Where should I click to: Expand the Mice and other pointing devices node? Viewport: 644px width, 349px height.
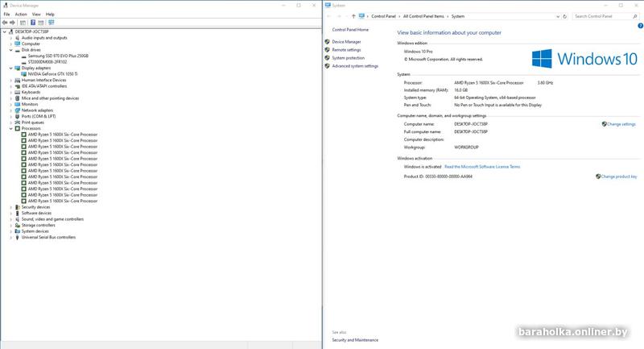point(11,98)
